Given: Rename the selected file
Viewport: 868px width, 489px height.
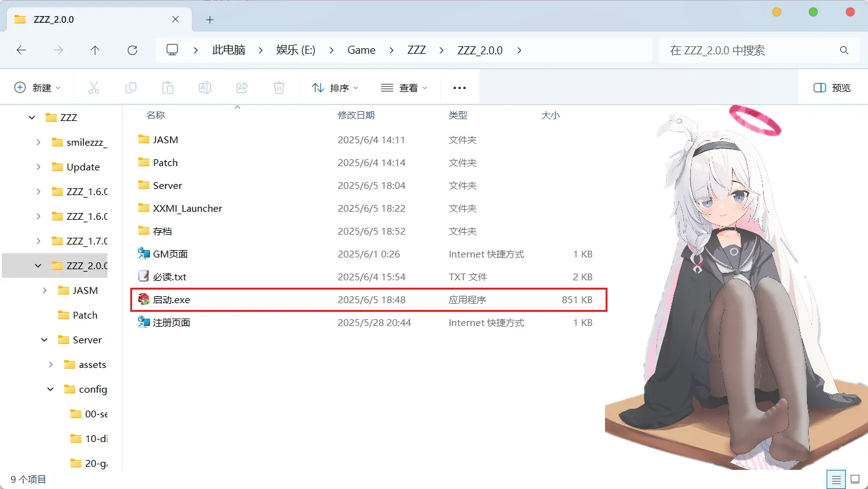Looking at the screenshot, I should coord(205,87).
